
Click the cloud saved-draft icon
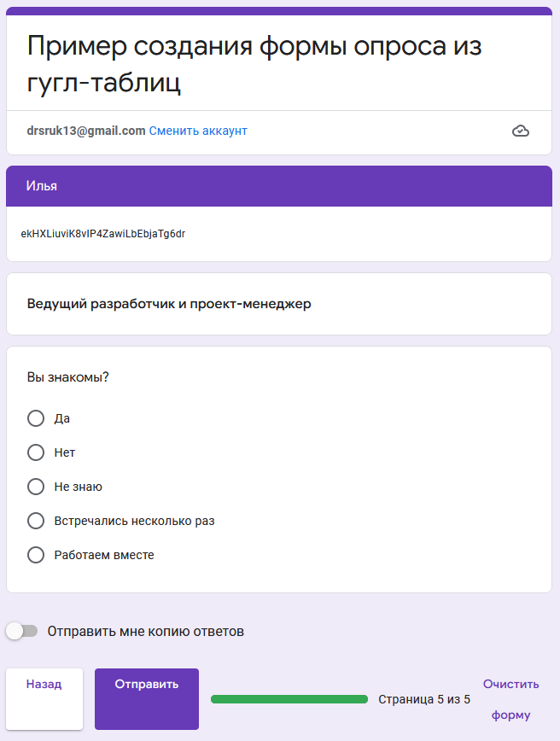(x=520, y=131)
